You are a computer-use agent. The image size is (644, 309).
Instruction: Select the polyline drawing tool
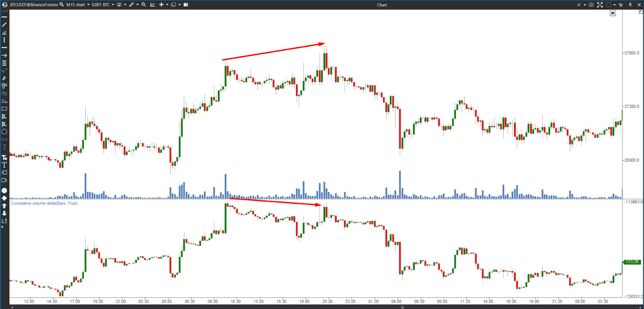coord(4,70)
